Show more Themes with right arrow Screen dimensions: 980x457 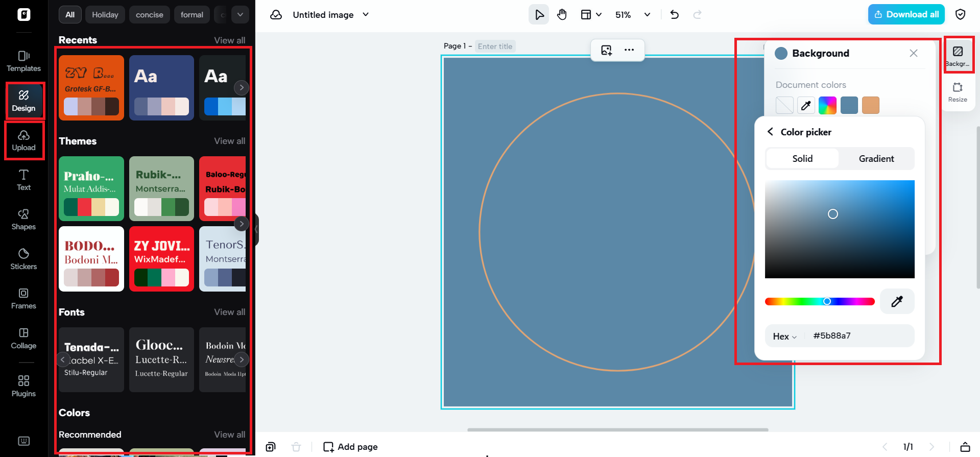(x=242, y=224)
